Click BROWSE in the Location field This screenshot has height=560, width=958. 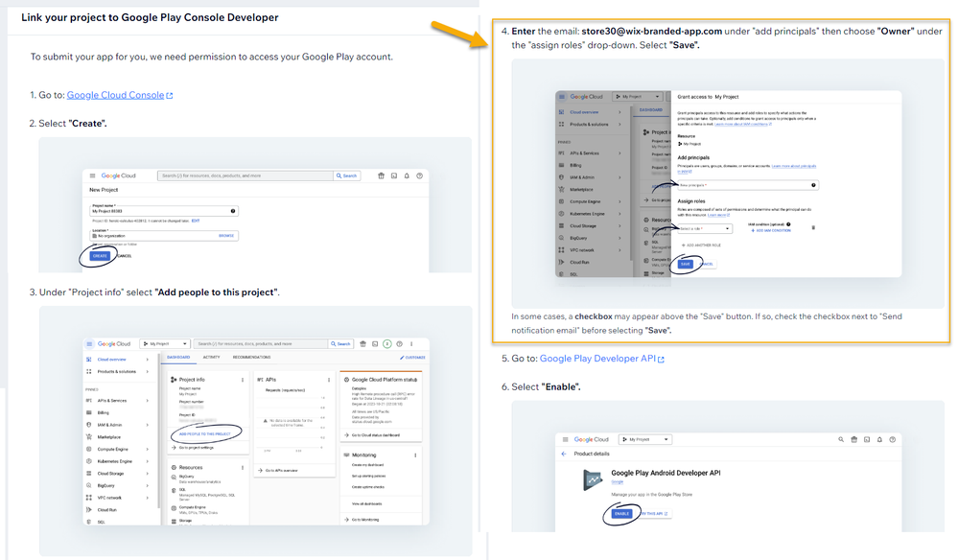pos(226,236)
